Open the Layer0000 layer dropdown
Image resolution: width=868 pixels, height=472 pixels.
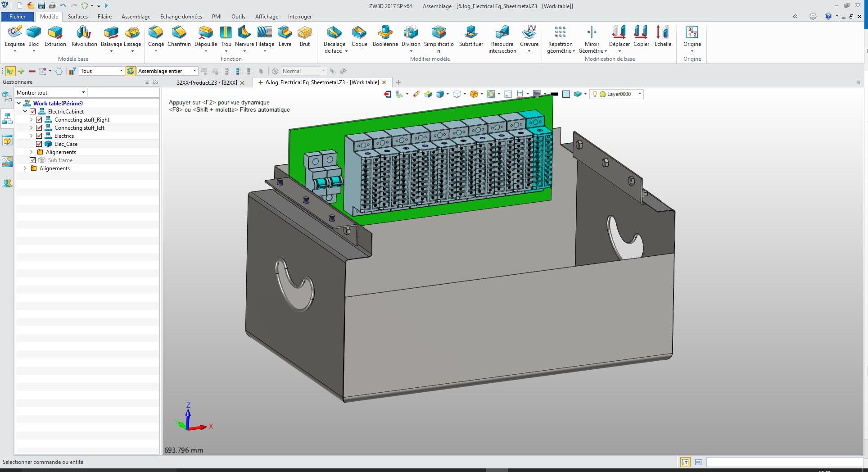pyautogui.click(x=640, y=94)
